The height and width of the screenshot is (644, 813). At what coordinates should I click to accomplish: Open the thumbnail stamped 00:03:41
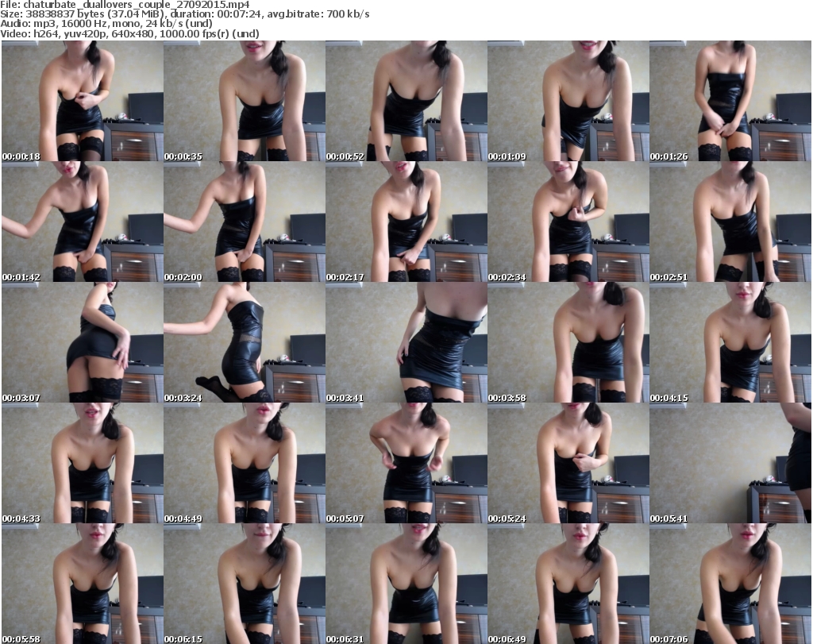(x=406, y=342)
